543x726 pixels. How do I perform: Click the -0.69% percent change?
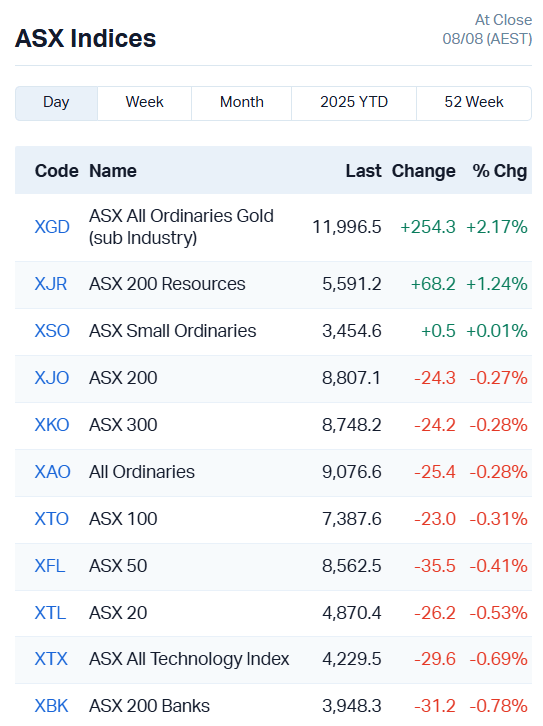coord(499,659)
